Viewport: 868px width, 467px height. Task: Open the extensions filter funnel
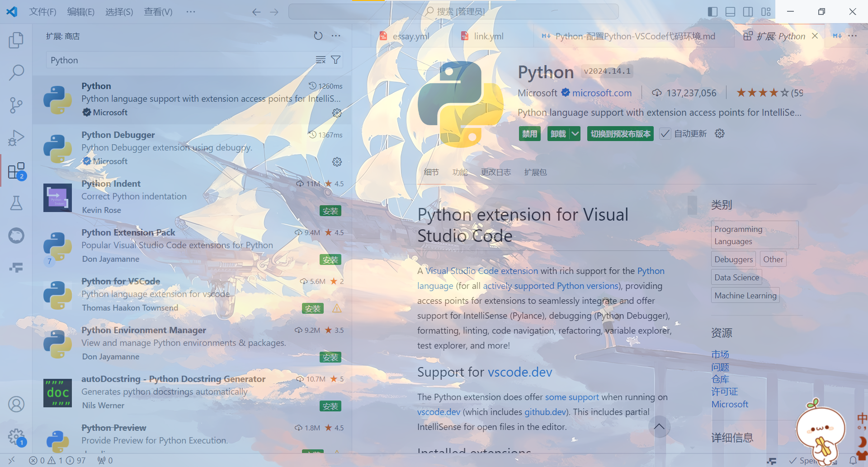coord(335,60)
